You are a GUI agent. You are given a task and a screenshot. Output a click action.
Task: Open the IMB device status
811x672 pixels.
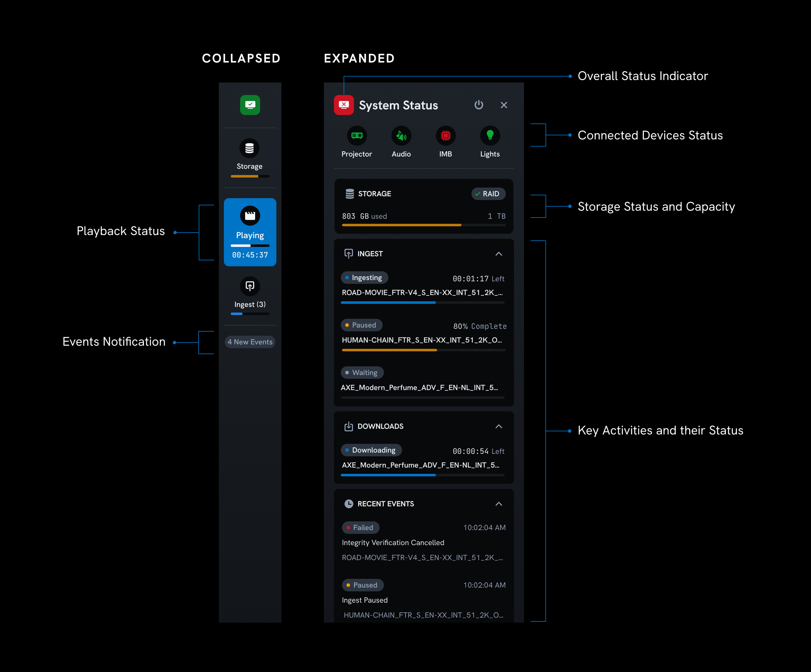[446, 142]
